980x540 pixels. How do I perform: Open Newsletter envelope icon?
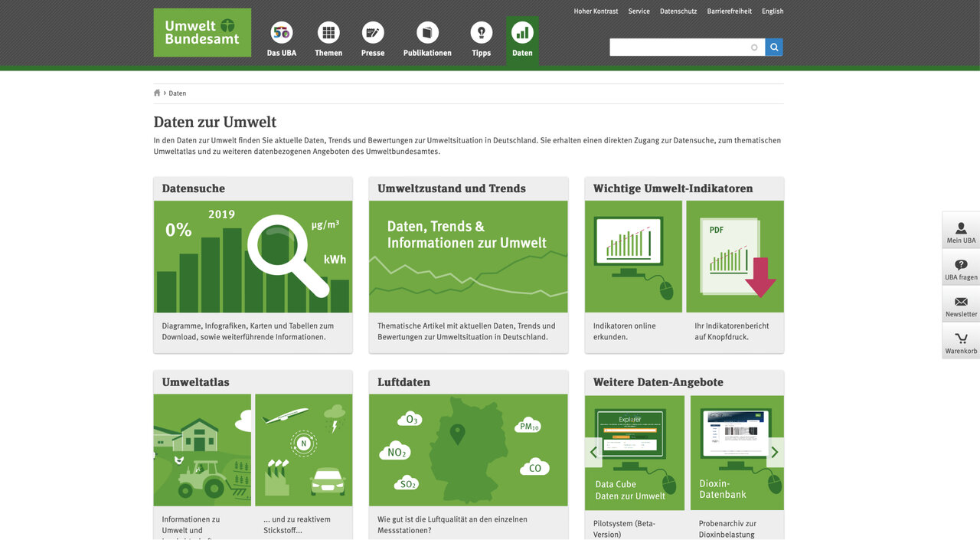click(x=961, y=302)
